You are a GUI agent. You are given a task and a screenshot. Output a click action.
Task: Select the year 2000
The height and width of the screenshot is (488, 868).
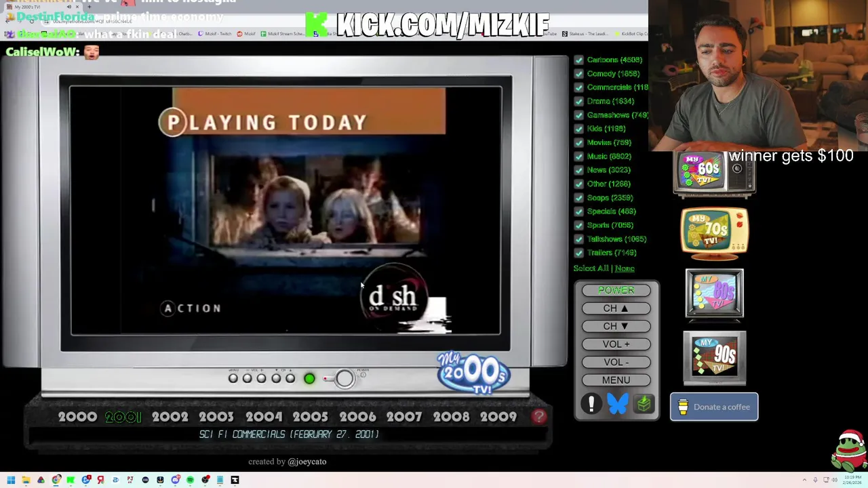tap(77, 417)
